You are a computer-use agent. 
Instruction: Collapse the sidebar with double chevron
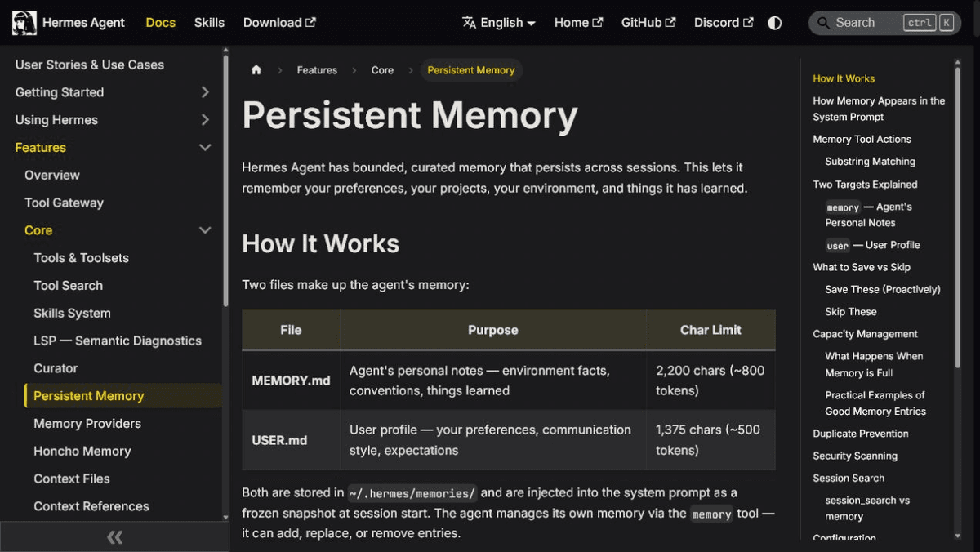[x=114, y=536]
